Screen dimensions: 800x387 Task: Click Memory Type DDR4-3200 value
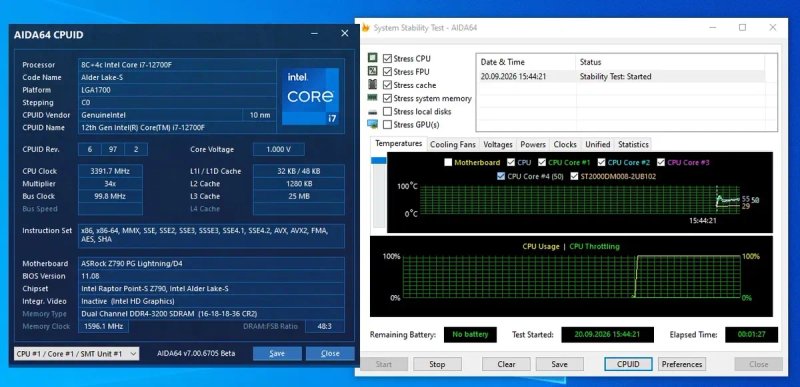tap(211, 314)
